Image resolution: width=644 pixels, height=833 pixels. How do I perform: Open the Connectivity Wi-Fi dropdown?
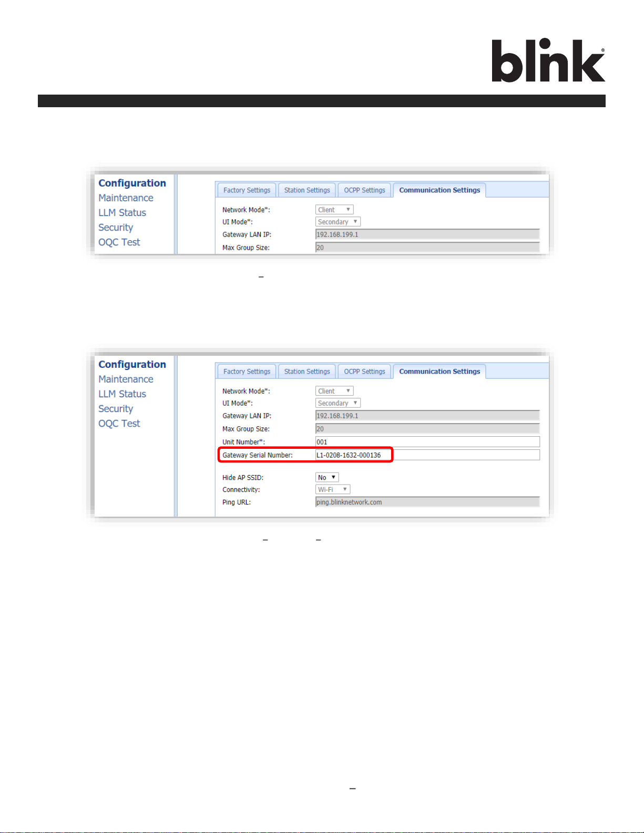click(x=333, y=489)
